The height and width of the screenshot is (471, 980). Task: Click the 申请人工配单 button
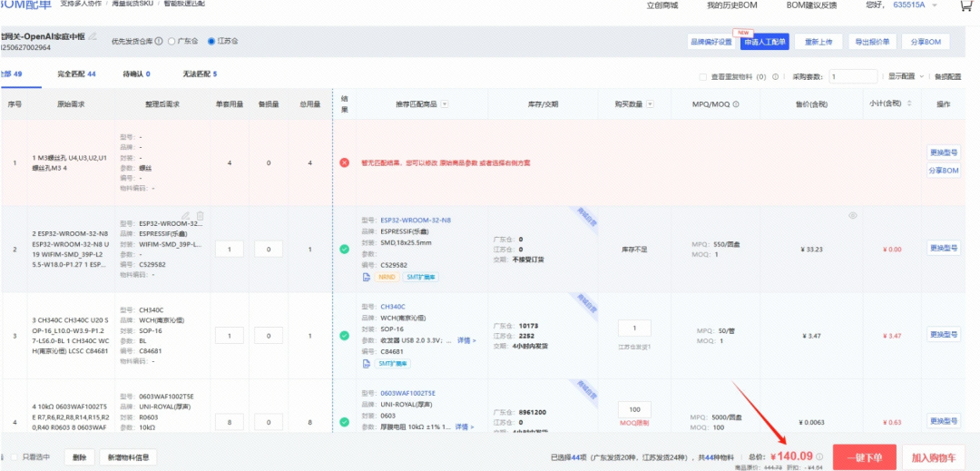(x=765, y=42)
